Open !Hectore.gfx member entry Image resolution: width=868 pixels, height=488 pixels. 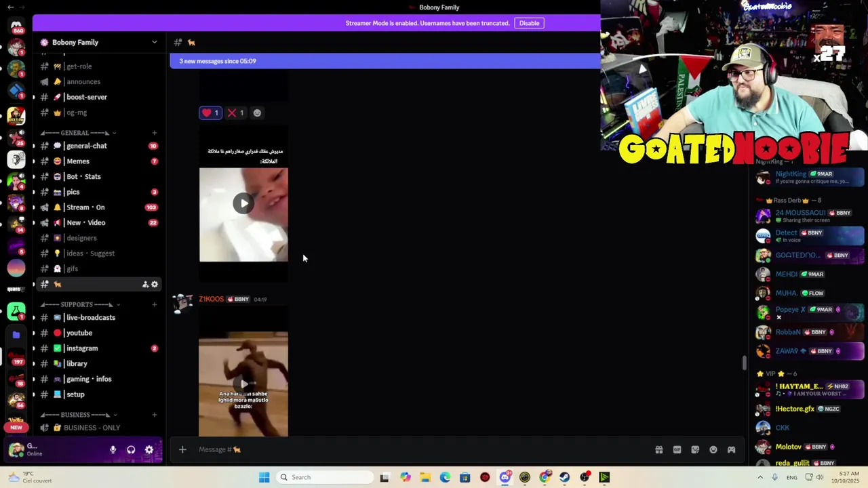point(810,409)
